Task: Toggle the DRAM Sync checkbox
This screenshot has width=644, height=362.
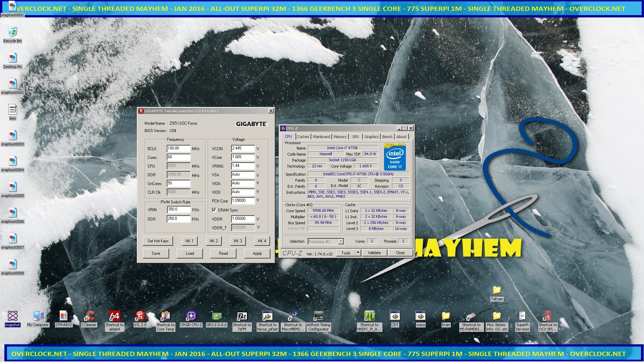Action: [x=214, y=210]
